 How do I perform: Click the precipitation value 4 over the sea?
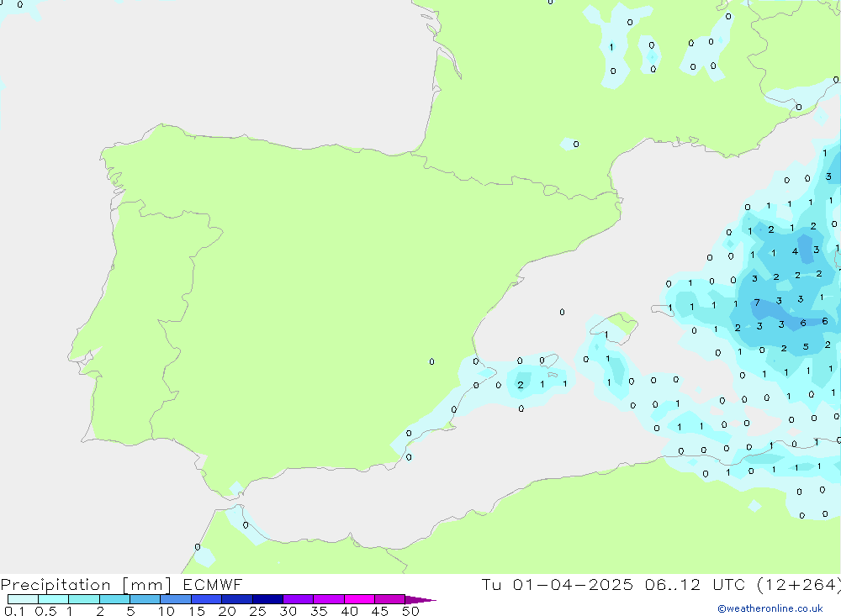coord(795,251)
